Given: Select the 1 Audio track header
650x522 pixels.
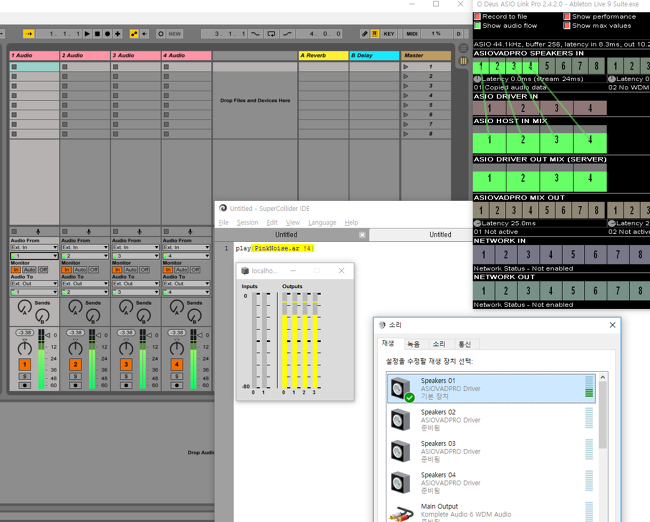Looking at the screenshot, I should tap(34, 56).
